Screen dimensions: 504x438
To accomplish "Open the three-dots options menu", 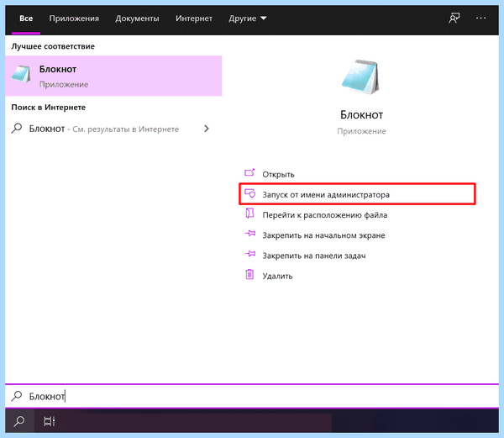I will [x=480, y=18].
